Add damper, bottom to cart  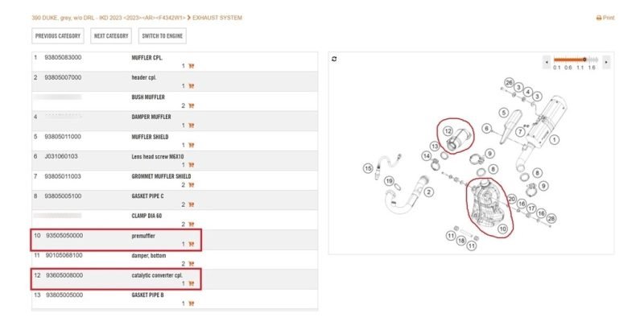pos(192,263)
